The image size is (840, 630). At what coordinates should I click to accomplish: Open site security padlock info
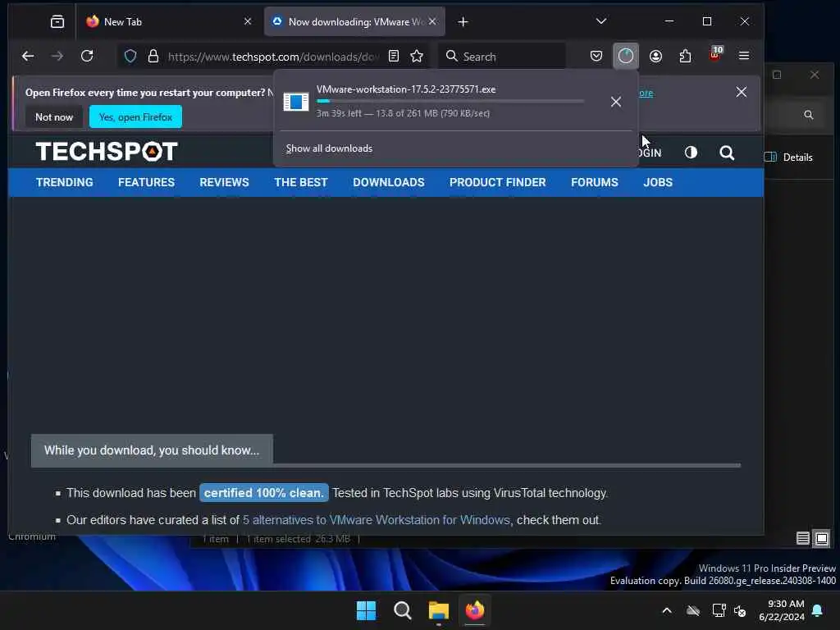pos(153,57)
